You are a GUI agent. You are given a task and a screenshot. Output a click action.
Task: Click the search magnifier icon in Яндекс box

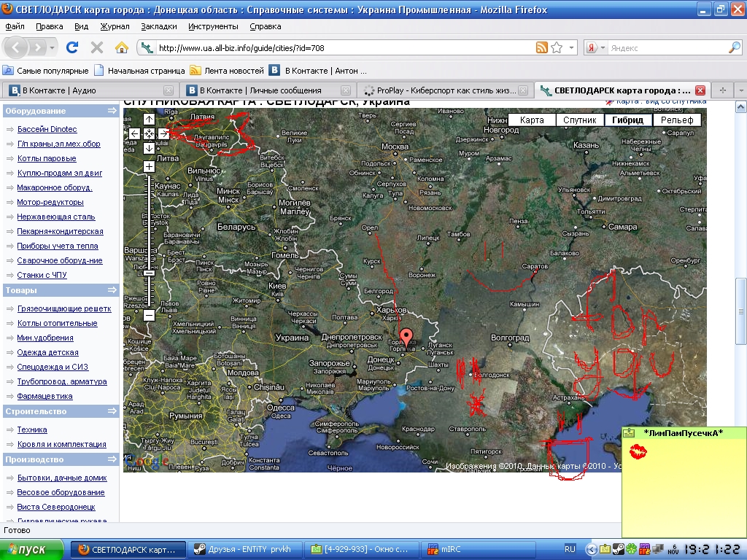coord(734,47)
